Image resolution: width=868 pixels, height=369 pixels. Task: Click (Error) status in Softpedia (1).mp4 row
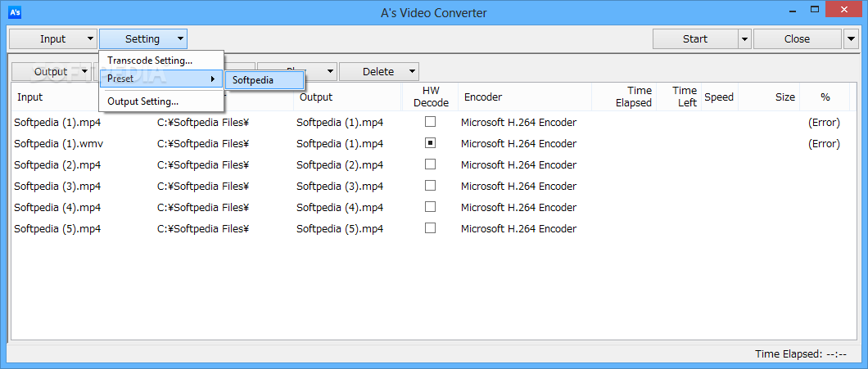click(x=824, y=122)
